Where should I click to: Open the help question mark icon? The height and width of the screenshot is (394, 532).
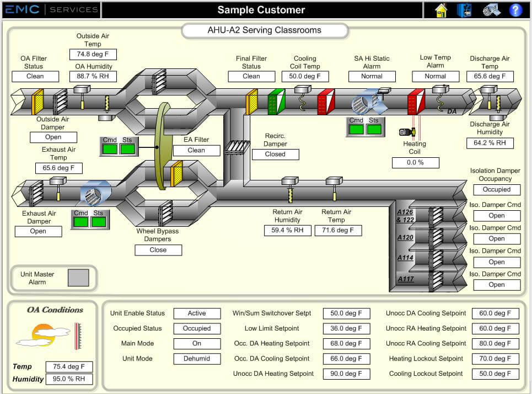click(515, 10)
